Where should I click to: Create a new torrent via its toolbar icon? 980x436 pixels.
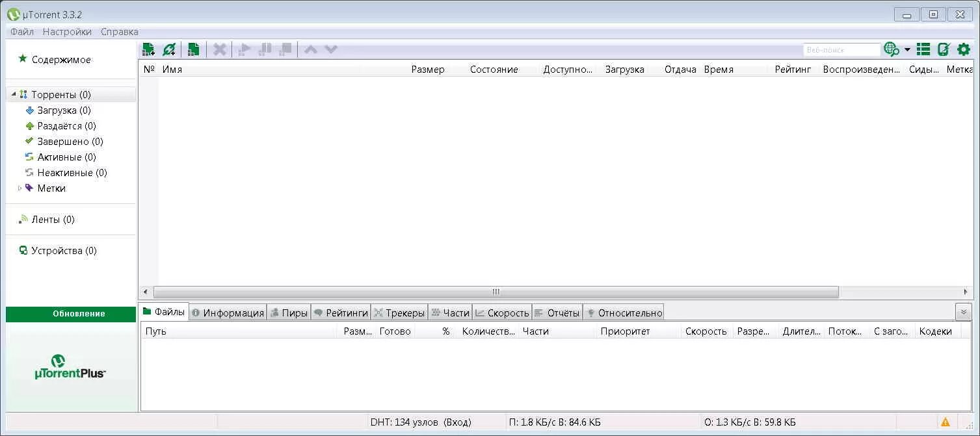[x=193, y=49]
